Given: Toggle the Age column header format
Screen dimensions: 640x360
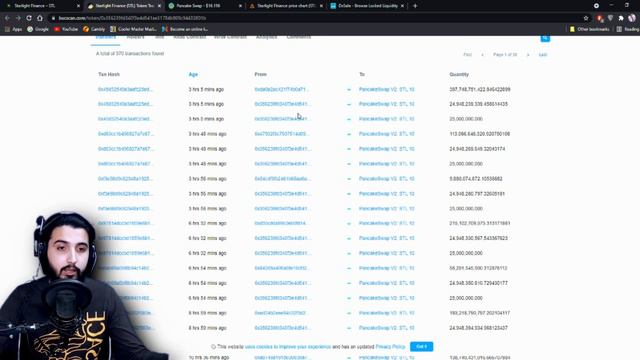Looking at the screenshot, I should tap(193, 74).
